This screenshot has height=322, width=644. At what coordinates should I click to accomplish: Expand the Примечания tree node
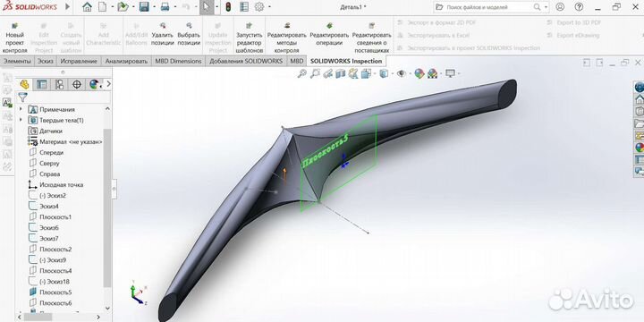pyautogui.click(x=21, y=109)
